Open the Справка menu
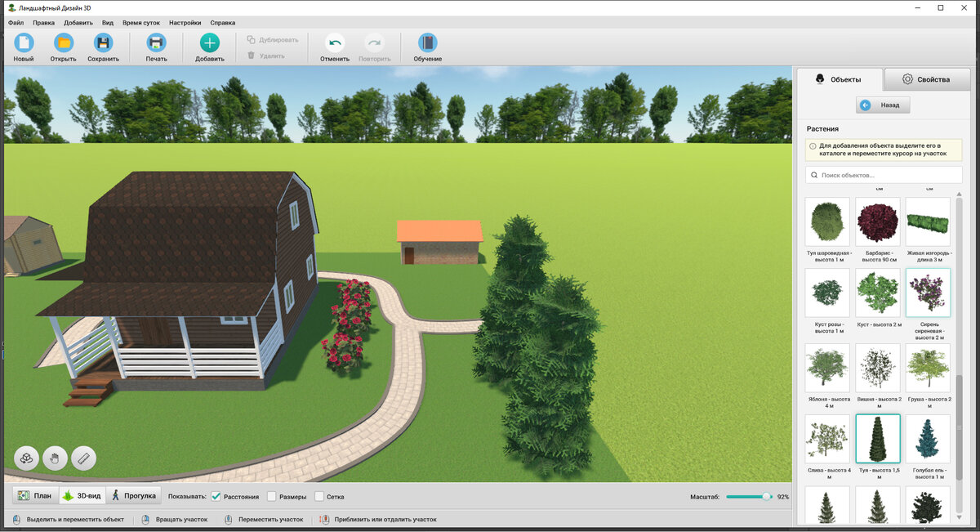This screenshot has width=980, height=532. [x=222, y=23]
